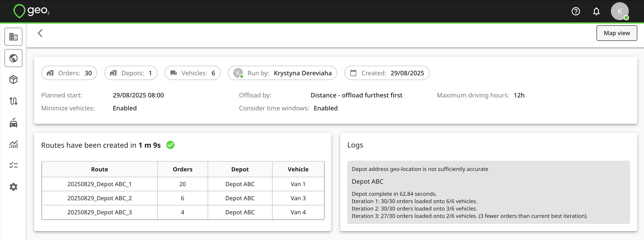Click the Consider time windows Enabled value
The image size is (644, 240).
pos(326,108)
